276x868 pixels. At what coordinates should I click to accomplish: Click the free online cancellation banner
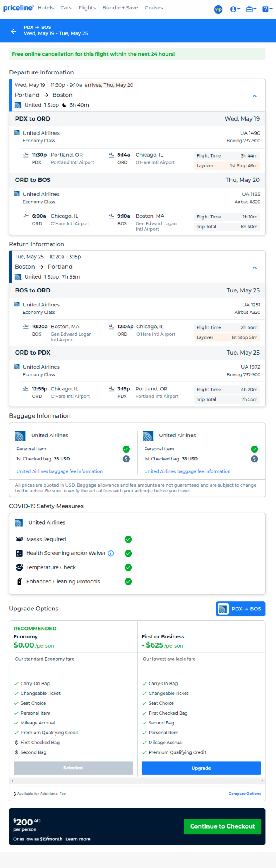[x=137, y=54]
